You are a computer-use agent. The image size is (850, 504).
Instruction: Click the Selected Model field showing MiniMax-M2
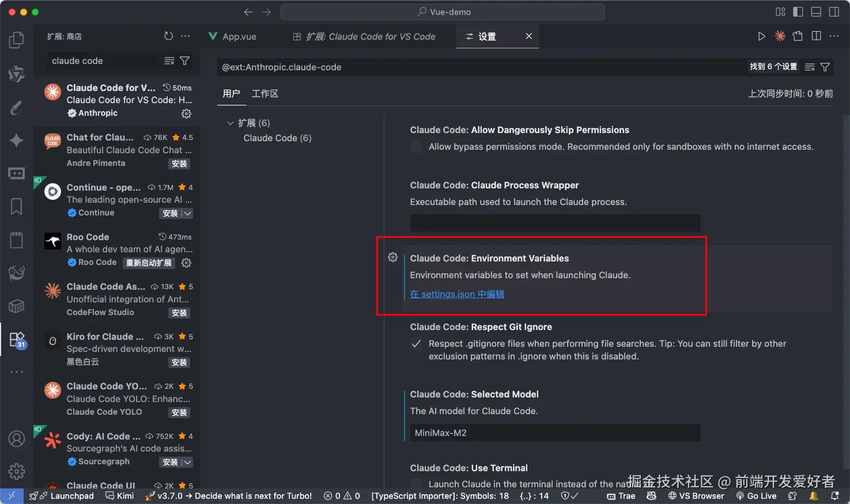pos(555,433)
